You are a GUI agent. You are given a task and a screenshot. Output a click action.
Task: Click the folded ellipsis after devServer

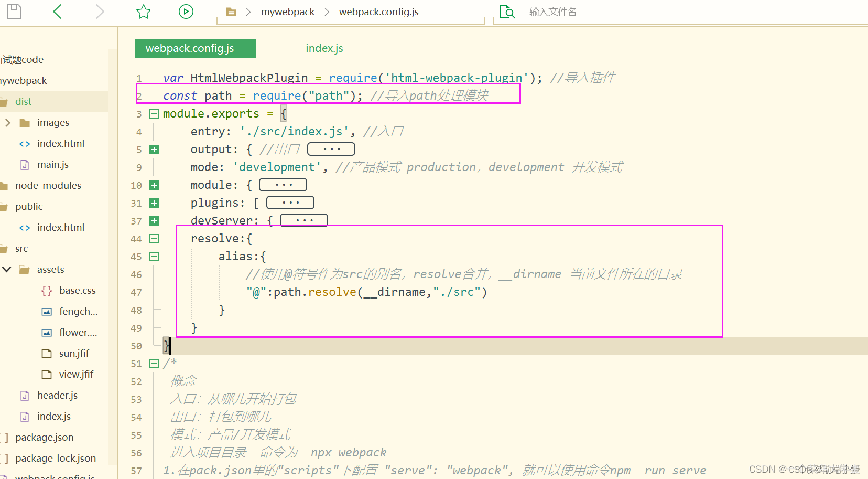304,220
